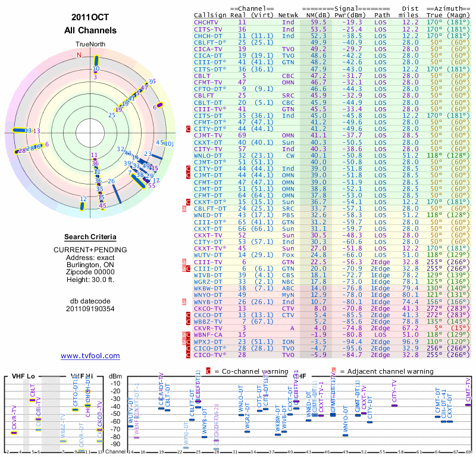
Task: Click the red co-channel warning legend icon
Action: click(208, 371)
